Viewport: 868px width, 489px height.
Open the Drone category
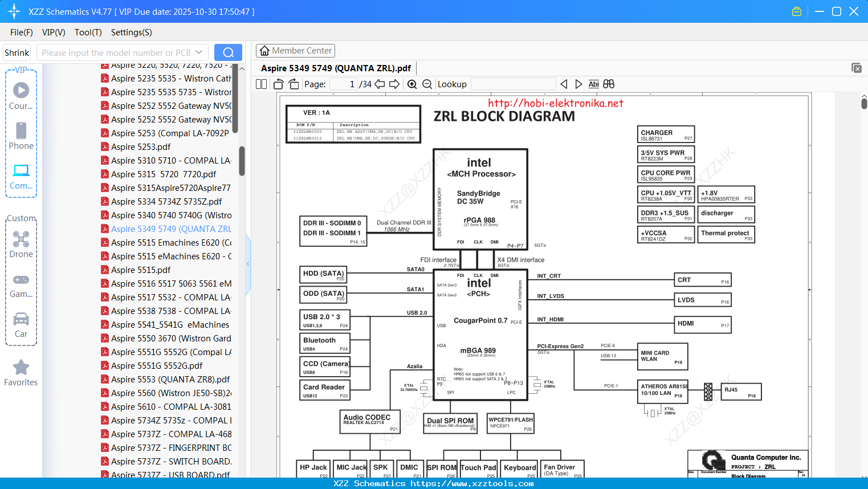(21, 244)
